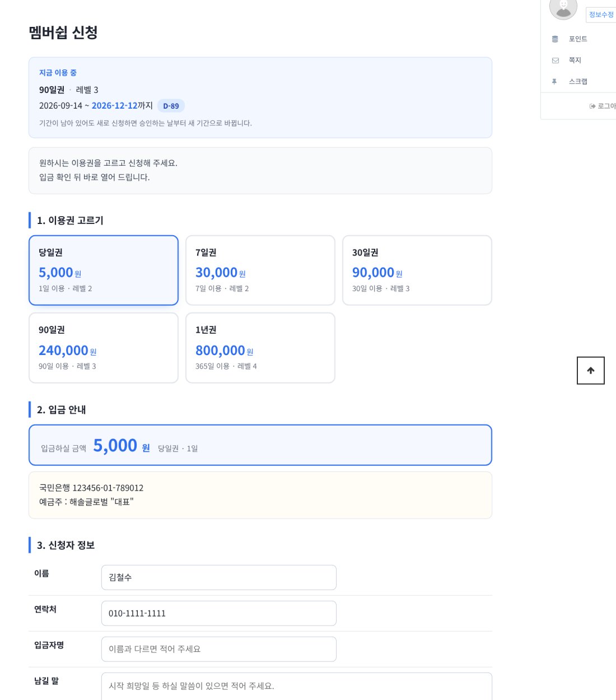616x700 pixels.
Task: Click the 이름 name input field
Action: pos(219,577)
